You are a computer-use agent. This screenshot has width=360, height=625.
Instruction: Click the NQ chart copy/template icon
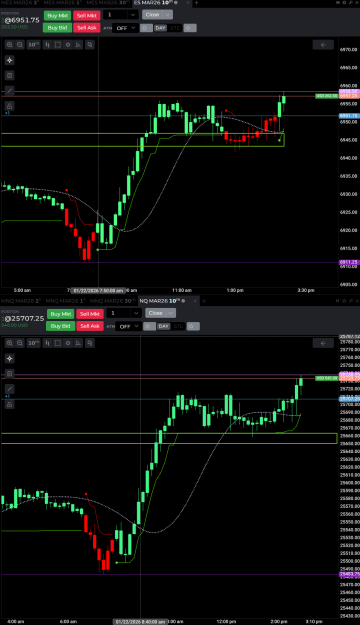pos(90,343)
